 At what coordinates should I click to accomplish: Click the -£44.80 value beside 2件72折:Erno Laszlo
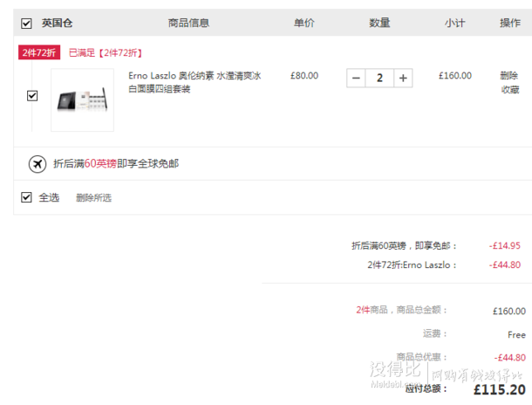pyautogui.click(x=504, y=264)
